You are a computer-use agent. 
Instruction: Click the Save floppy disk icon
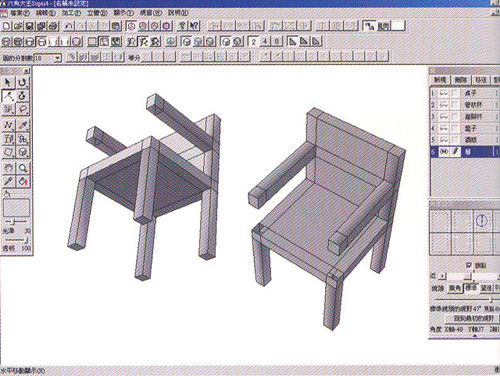[x=30, y=26]
